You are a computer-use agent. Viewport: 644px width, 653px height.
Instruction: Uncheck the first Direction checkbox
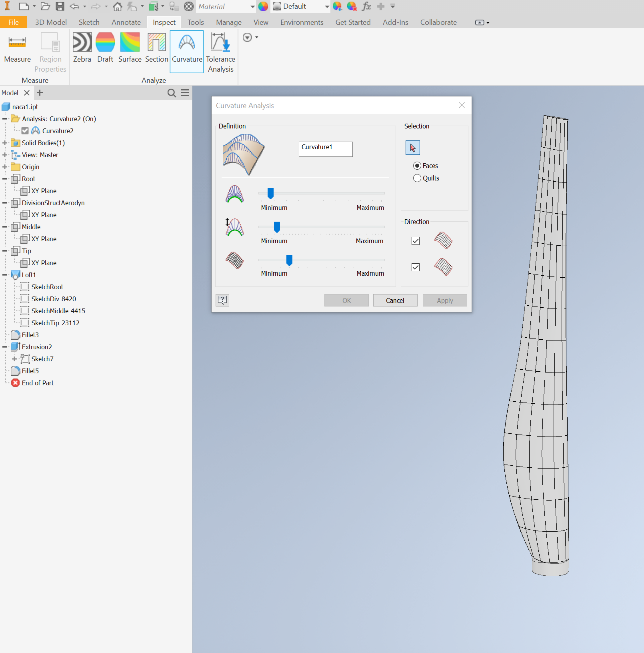(416, 241)
